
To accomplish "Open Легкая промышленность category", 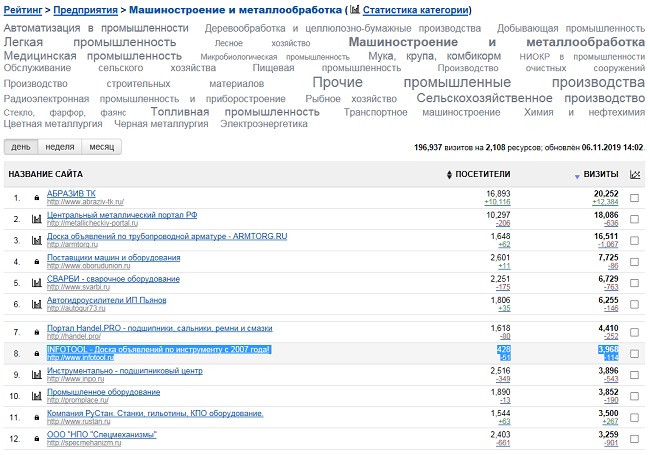I will tap(90, 42).
